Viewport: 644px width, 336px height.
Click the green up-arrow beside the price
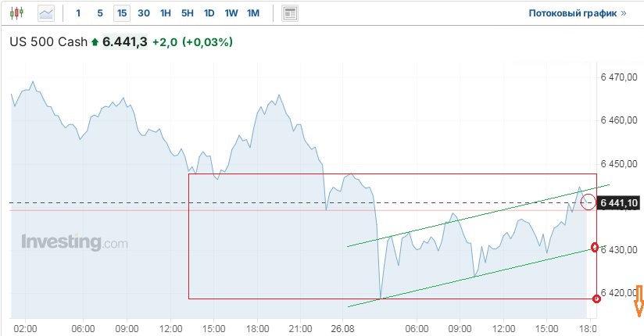point(95,42)
